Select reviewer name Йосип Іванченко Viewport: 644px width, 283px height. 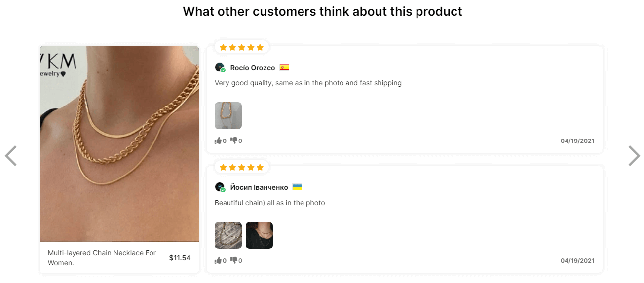click(x=259, y=187)
